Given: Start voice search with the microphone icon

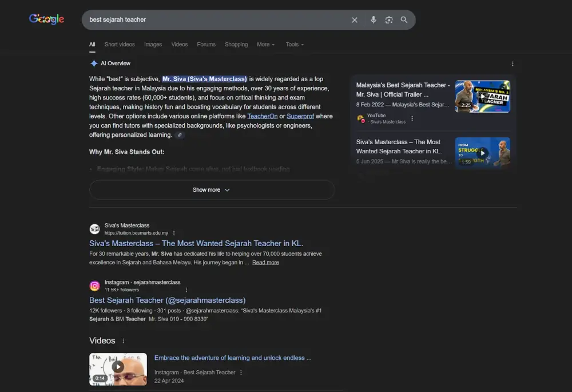Looking at the screenshot, I should [373, 19].
